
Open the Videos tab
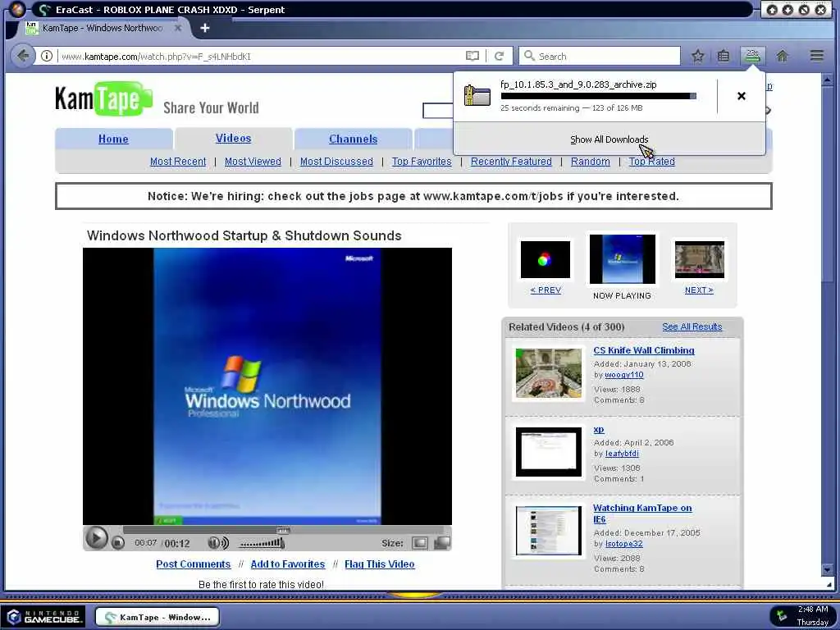pyautogui.click(x=233, y=138)
